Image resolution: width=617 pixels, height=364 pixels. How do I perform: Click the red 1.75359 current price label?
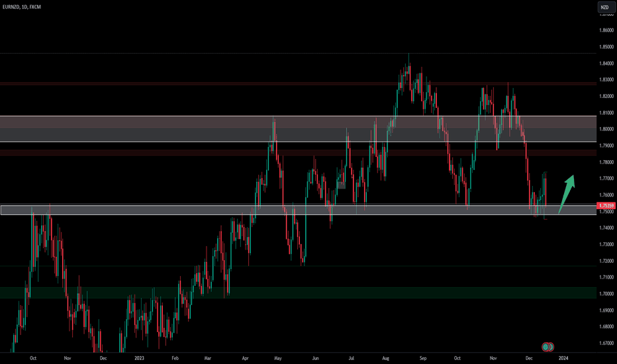606,206
